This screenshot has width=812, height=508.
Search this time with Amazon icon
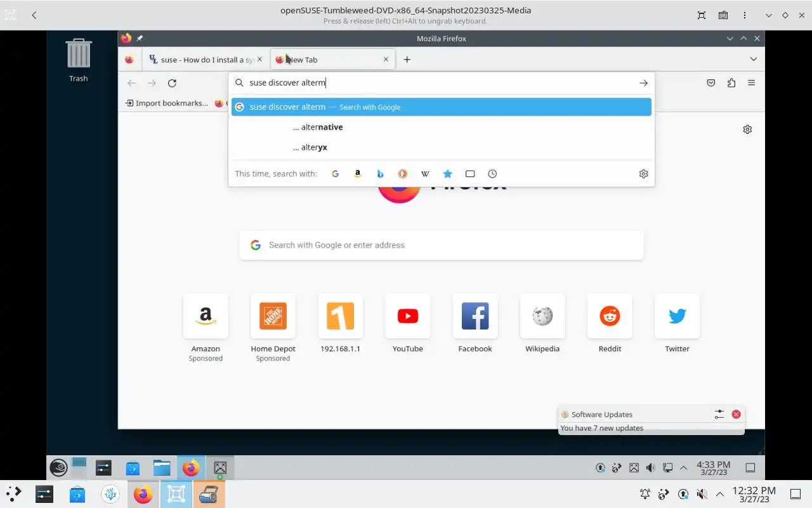[x=358, y=174]
